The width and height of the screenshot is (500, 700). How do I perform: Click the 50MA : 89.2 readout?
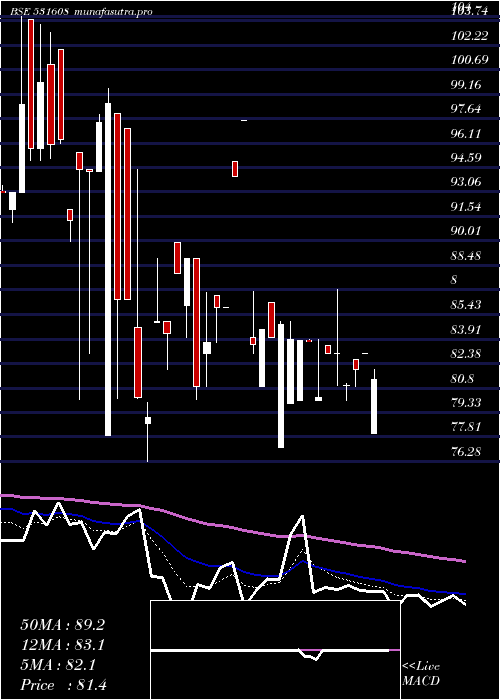63,625
